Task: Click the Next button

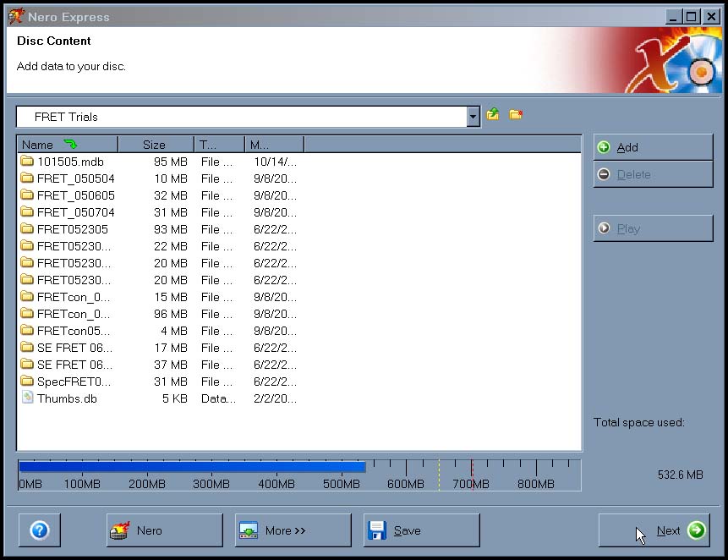Action: (x=668, y=530)
